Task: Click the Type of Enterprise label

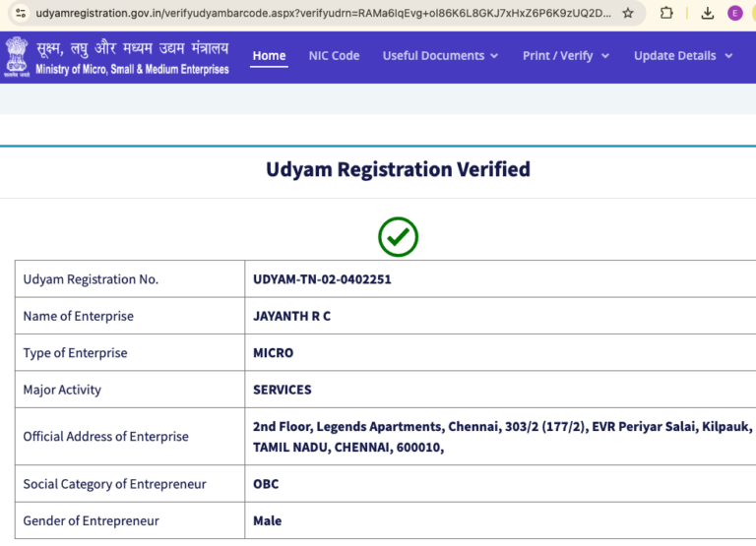Action: click(x=75, y=353)
